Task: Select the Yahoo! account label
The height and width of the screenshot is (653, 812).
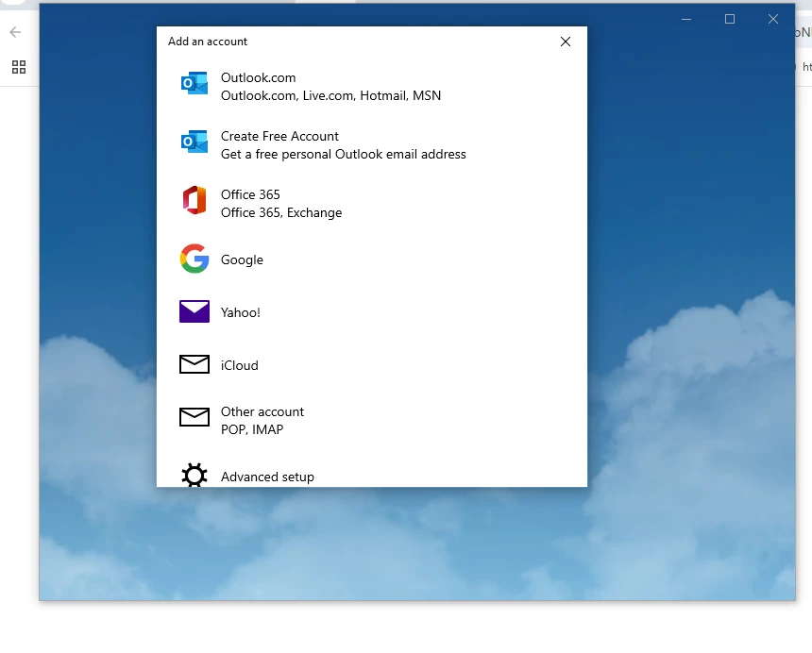Action: point(240,312)
